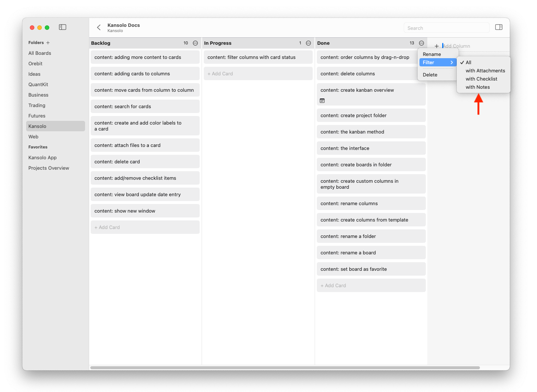537x392 pixels.
Task: Click the Done column title
Action: tap(324, 43)
